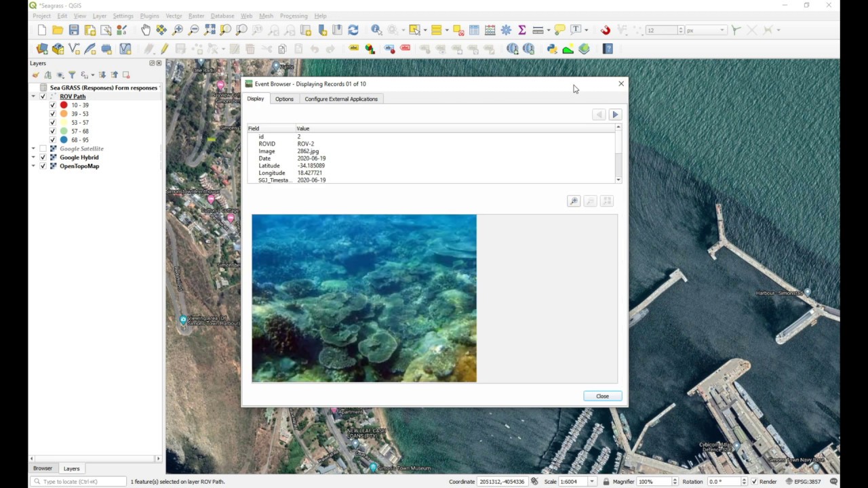Click the Zoom In magnifier tool

point(178,30)
